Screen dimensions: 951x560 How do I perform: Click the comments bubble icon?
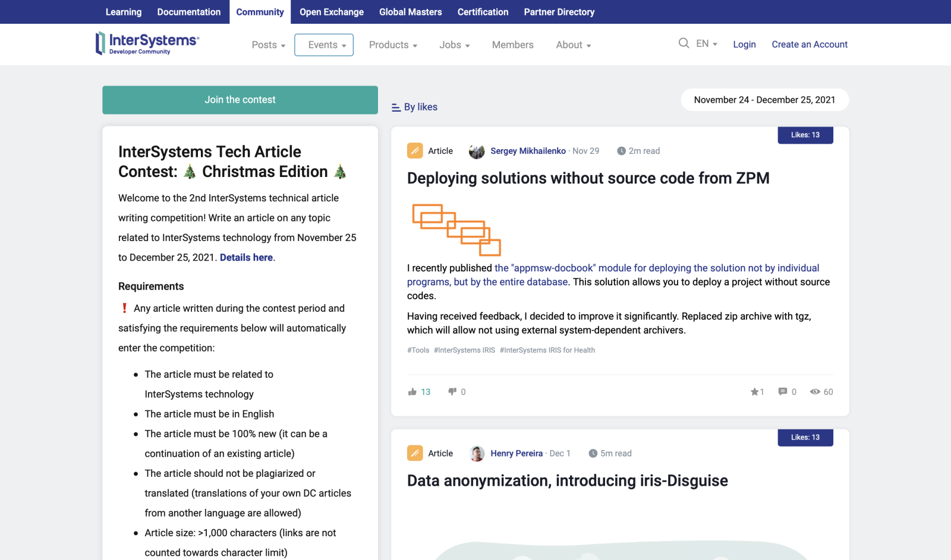click(783, 392)
